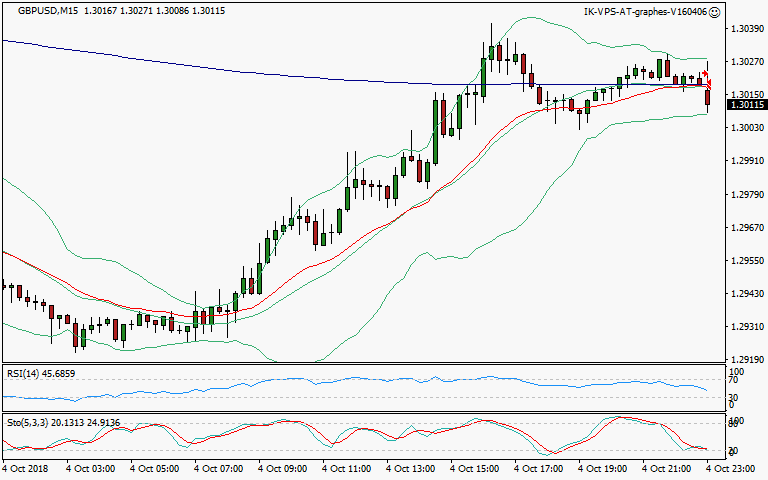Click the 30 level in RSI scale
The image size is (768, 480).
[733, 396]
